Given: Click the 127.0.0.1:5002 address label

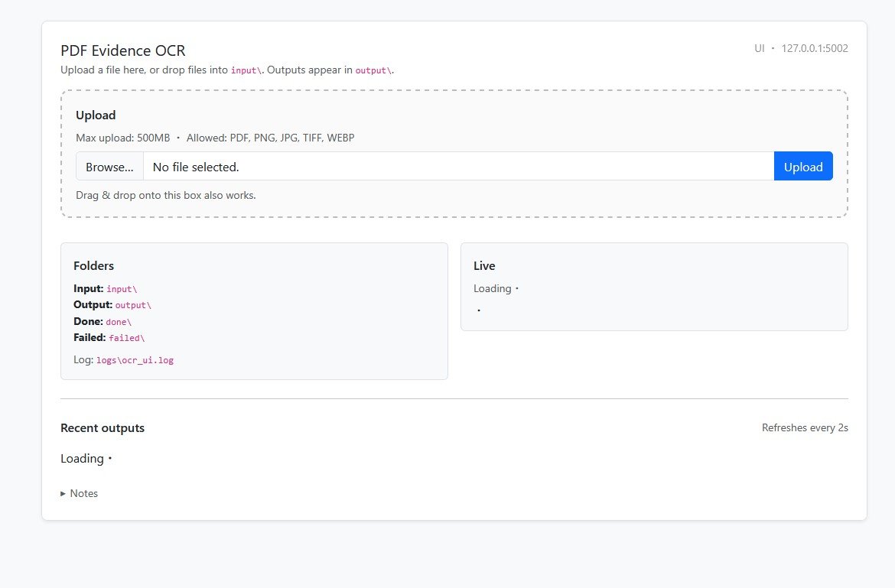Looking at the screenshot, I should pos(814,48).
